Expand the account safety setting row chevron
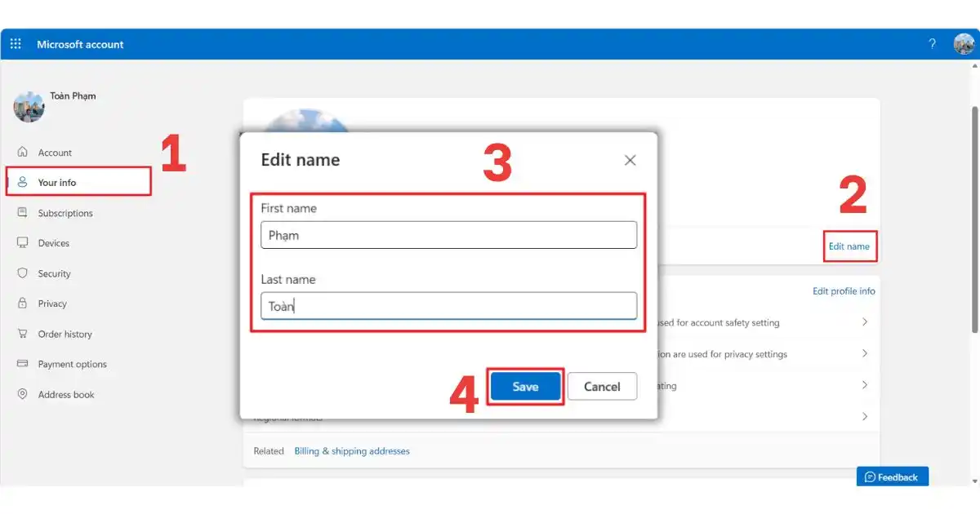 865,322
